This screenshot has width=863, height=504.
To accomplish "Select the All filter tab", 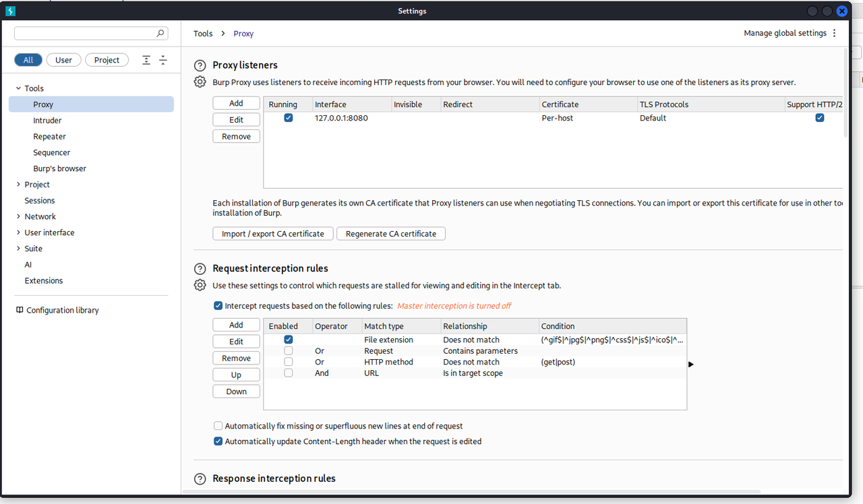I will [x=28, y=60].
